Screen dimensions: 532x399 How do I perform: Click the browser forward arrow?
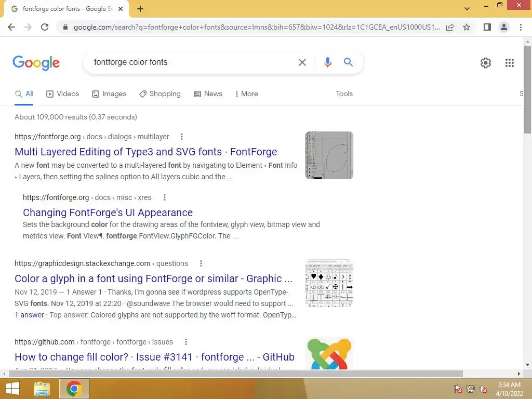tap(28, 27)
